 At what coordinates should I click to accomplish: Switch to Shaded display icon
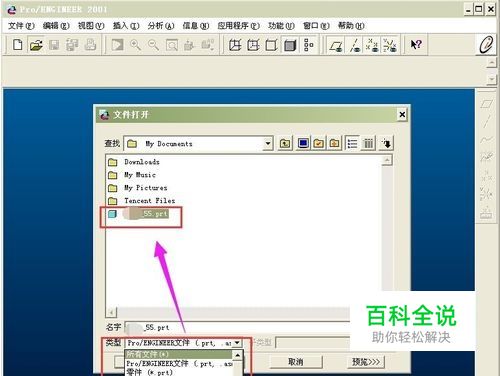coord(290,45)
